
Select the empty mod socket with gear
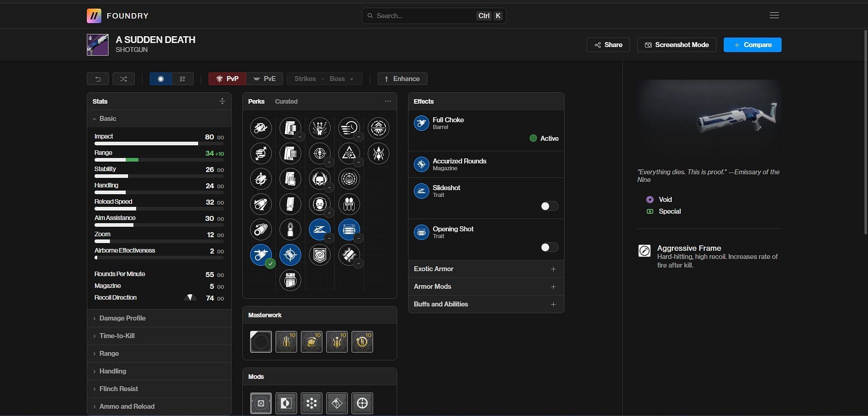[261, 403]
